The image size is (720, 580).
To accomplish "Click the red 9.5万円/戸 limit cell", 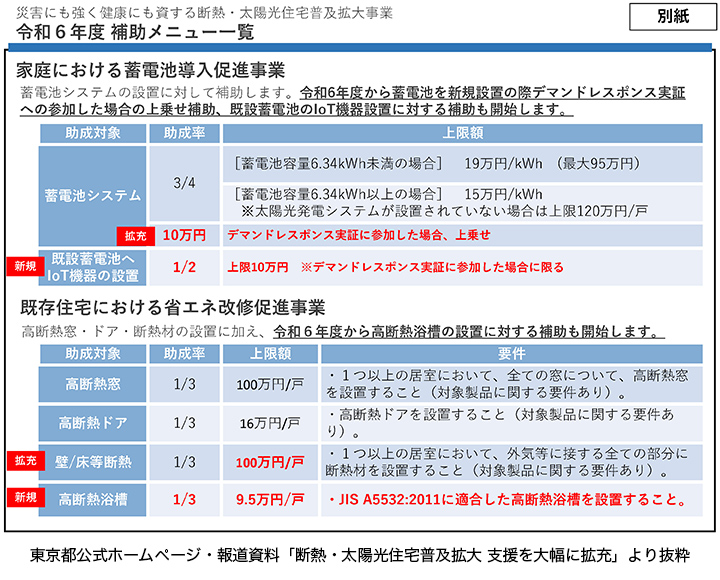I will [x=270, y=497].
